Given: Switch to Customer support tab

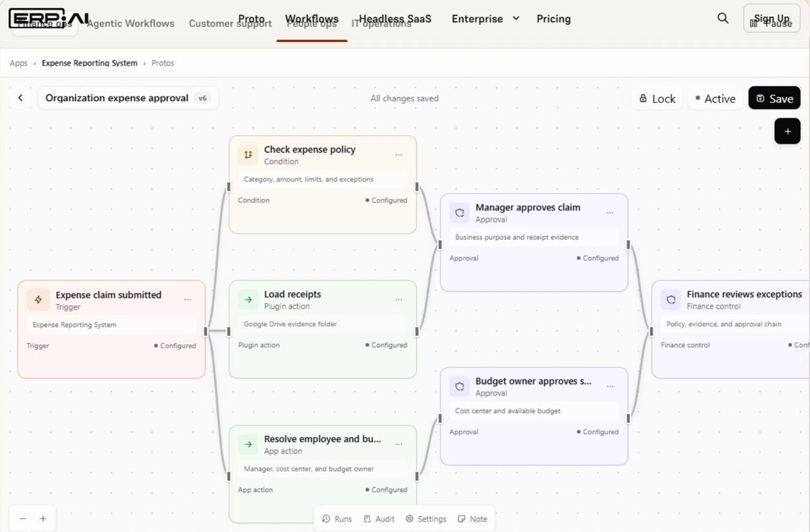Looking at the screenshot, I should pyautogui.click(x=230, y=24).
